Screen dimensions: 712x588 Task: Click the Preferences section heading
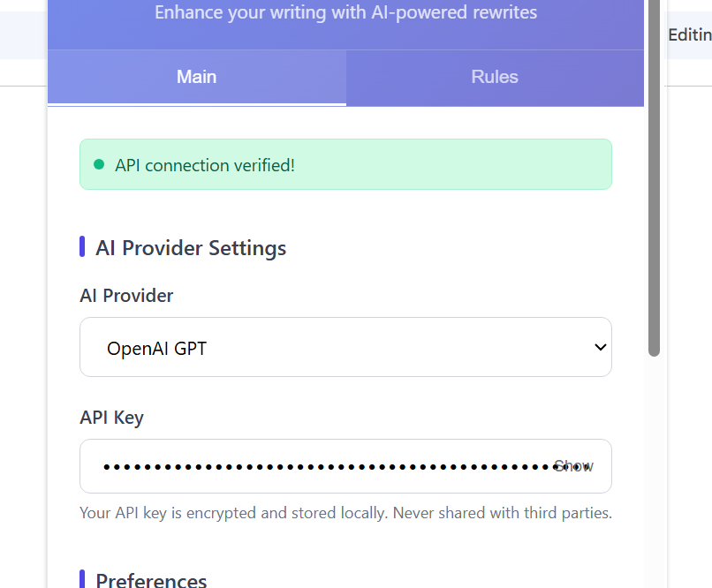coord(151,580)
